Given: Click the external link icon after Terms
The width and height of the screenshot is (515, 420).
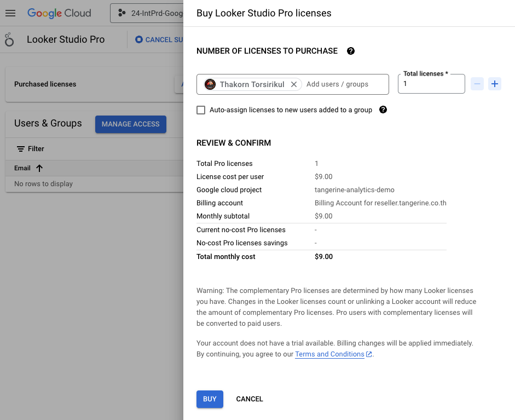Looking at the screenshot, I should point(369,354).
